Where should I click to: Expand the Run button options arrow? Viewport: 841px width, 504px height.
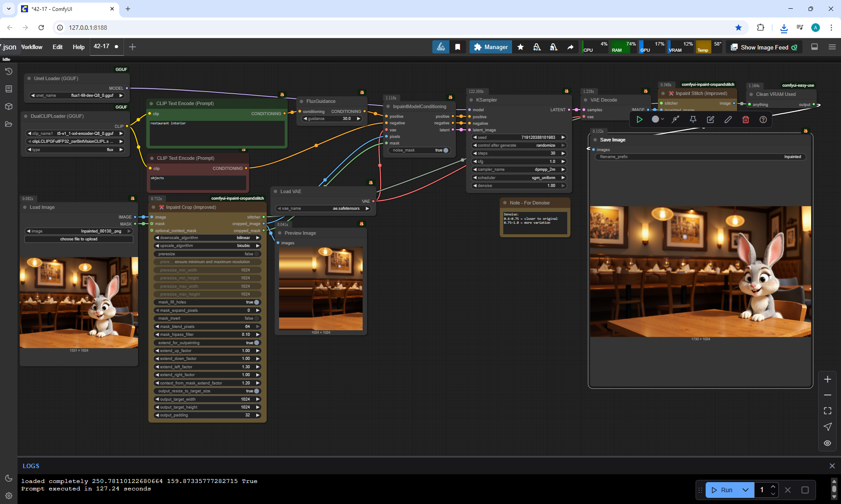745,490
